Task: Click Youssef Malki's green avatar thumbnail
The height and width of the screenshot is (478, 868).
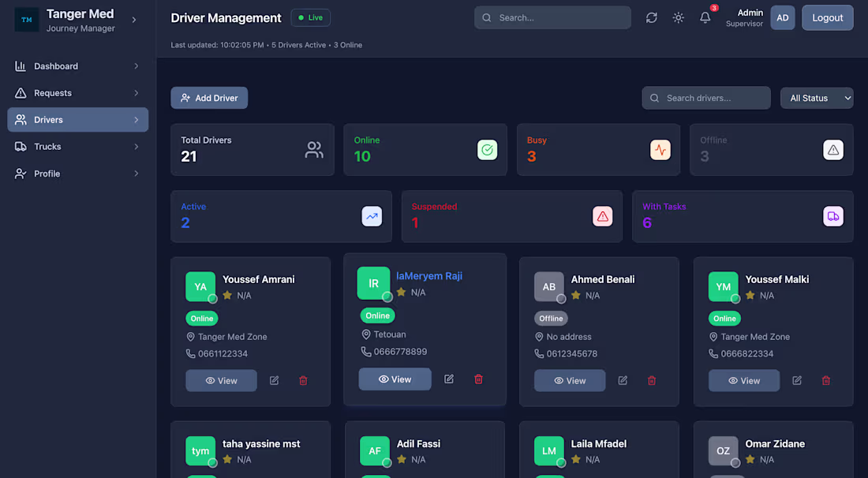Action: [724, 286]
